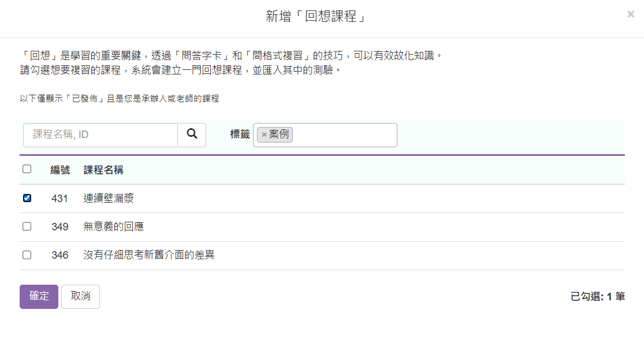The height and width of the screenshot is (358, 644).
Task: Click the 取消 button
Action: point(80,296)
